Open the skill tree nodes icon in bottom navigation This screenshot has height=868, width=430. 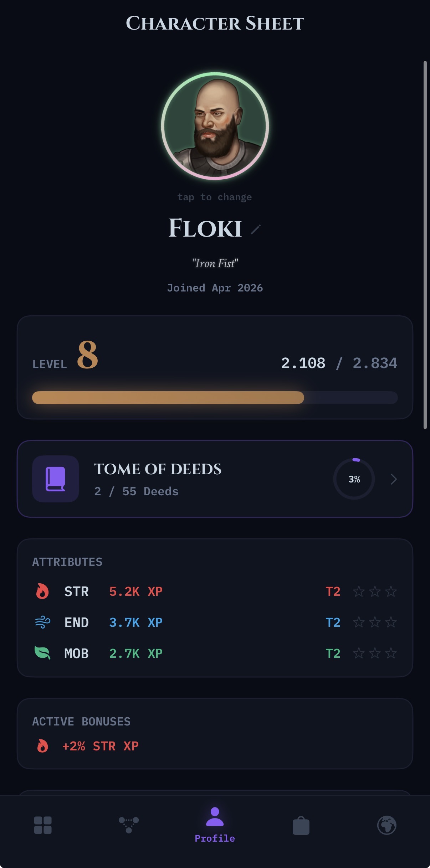pyautogui.click(x=129, y=825)
